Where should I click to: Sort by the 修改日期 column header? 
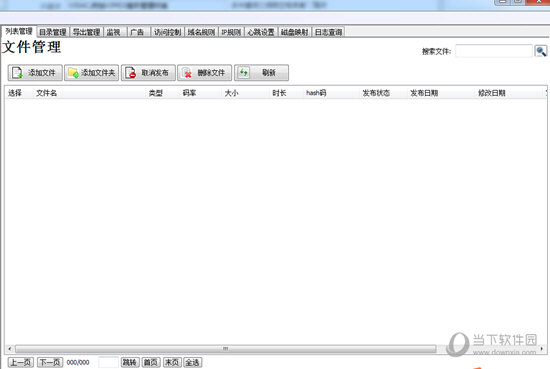(492, 93)
